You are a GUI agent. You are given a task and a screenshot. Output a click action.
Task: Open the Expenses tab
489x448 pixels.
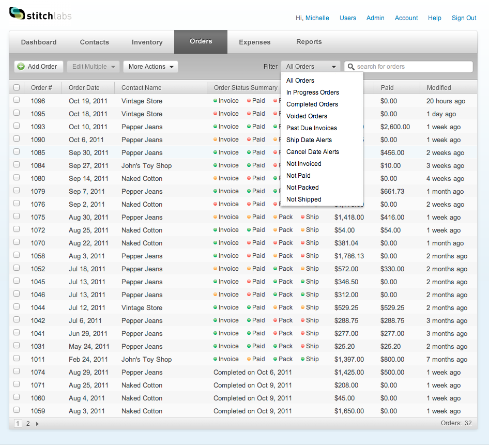tap(254, 42)
